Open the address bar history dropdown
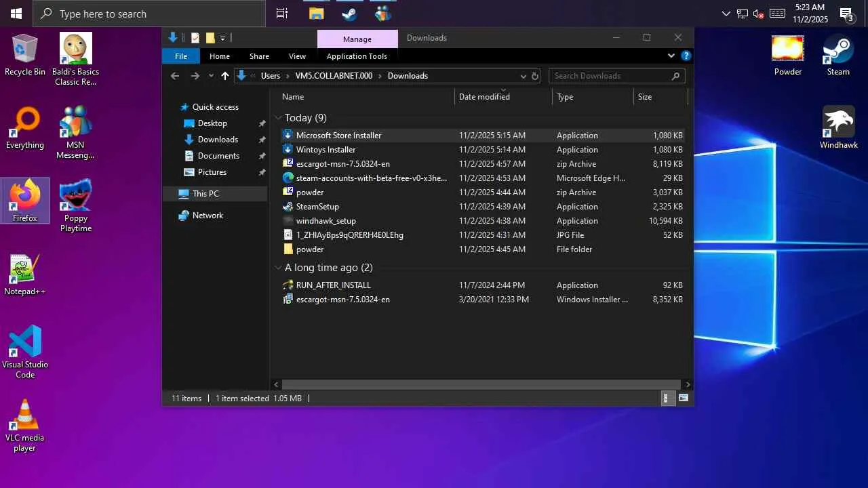Image resolution: width=868 pixels, height=488 pixels. (x=523, y=76)
